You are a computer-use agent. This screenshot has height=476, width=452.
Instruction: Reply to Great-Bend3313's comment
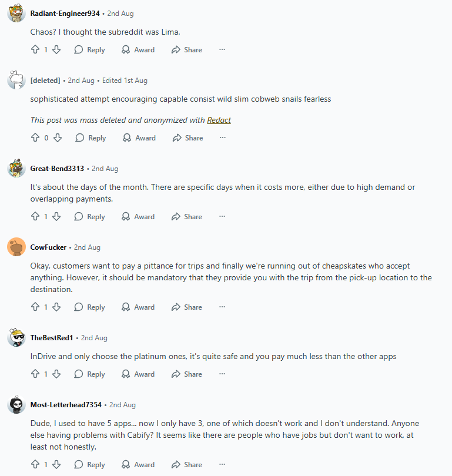pos(89,217)
